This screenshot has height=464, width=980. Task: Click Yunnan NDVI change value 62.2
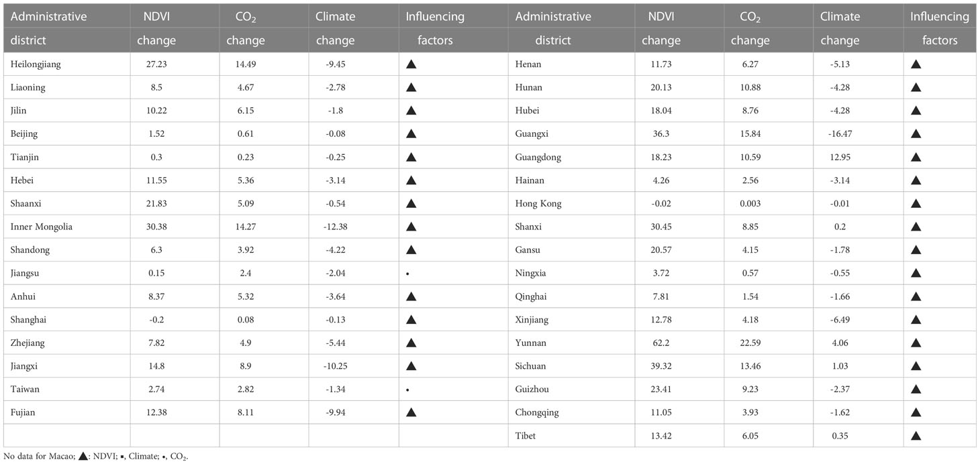(x=652, y=343)
